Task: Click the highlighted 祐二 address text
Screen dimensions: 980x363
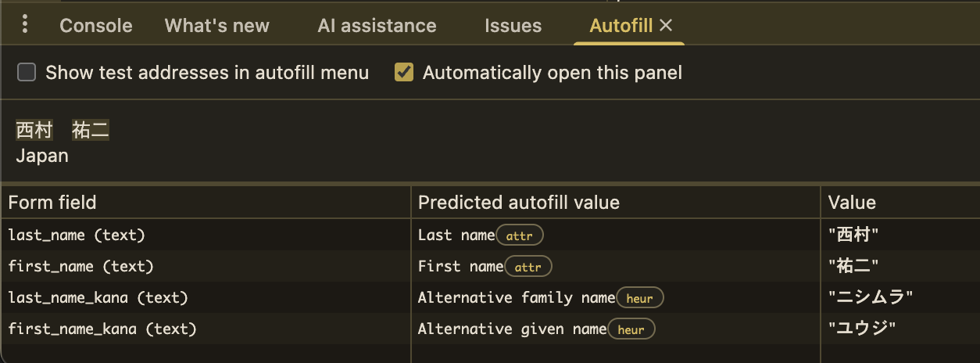Action: (x=91, y=131)
